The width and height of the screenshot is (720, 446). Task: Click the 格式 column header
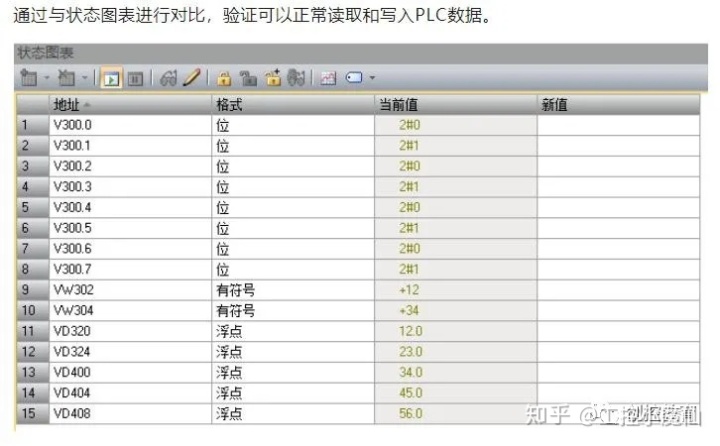(293, 105)
